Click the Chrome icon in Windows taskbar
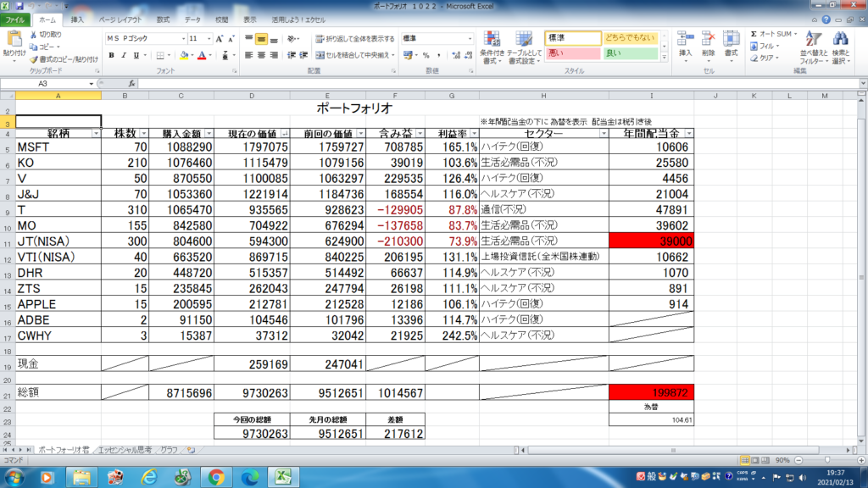This screenshot has width=868, height=488. (x=216, y=477)
